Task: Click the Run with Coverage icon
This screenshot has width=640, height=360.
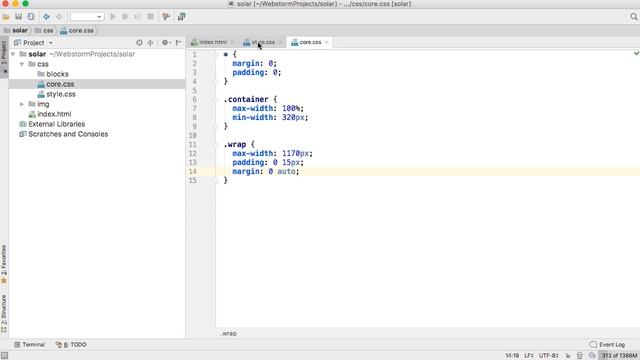Action: click(x=138, y=17)
